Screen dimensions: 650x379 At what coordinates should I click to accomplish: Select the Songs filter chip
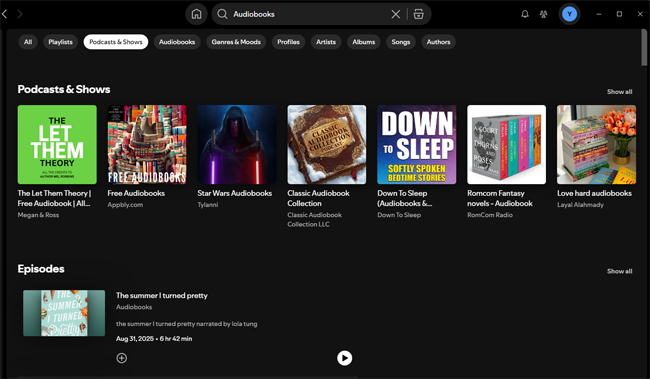(401, 42)
